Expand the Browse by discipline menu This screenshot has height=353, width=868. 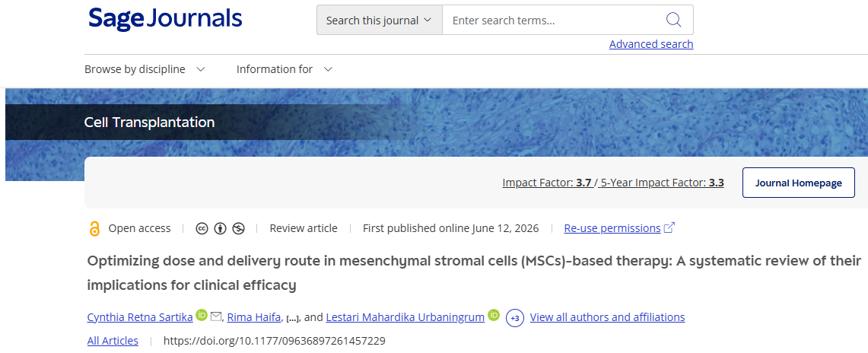tap(145, 69)
